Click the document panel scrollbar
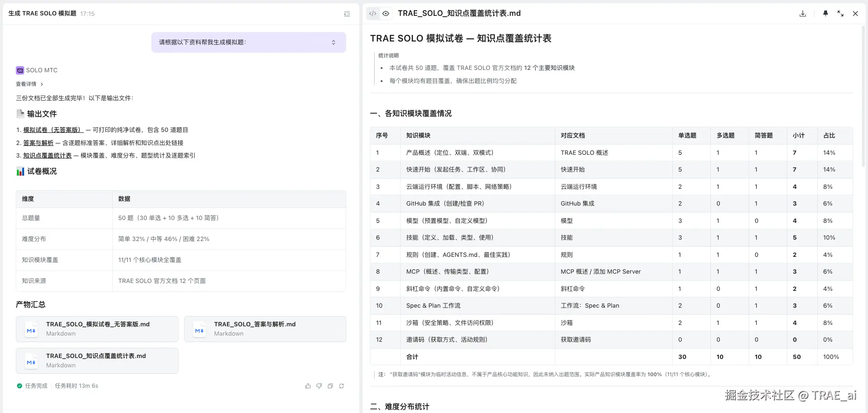 [x=863, y=96]
